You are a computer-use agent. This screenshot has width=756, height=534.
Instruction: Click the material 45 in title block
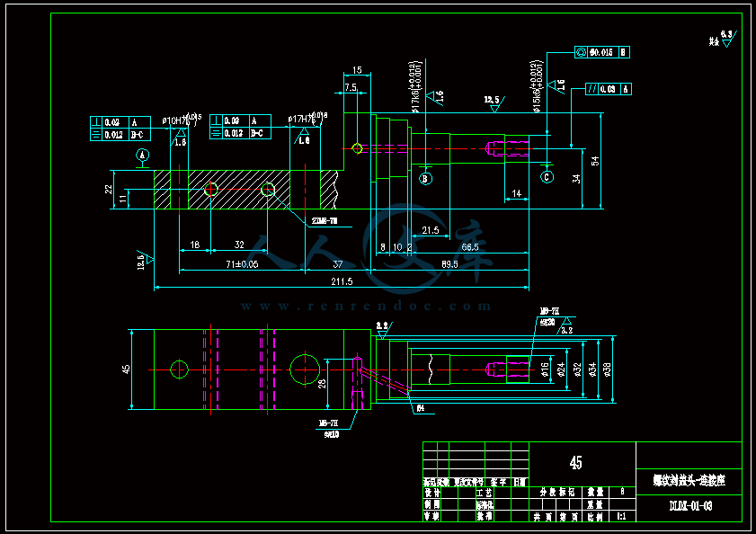(x=575, y=463)
